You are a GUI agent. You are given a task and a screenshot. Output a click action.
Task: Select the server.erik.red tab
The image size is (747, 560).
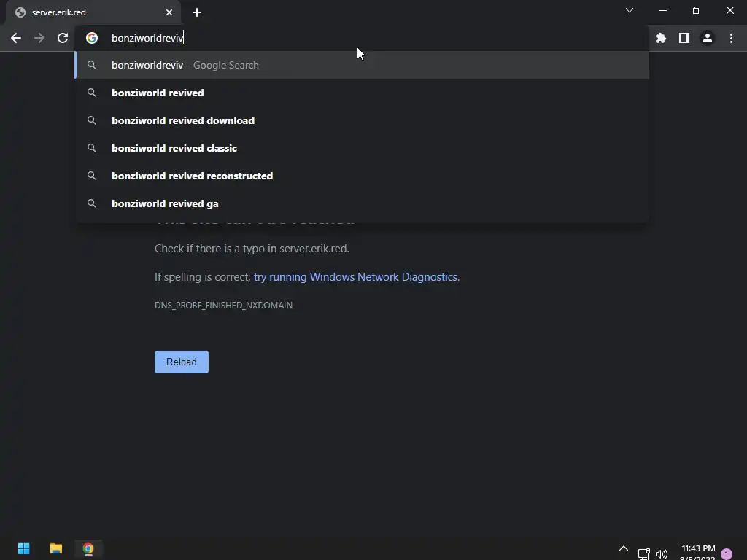pos(93,12)
